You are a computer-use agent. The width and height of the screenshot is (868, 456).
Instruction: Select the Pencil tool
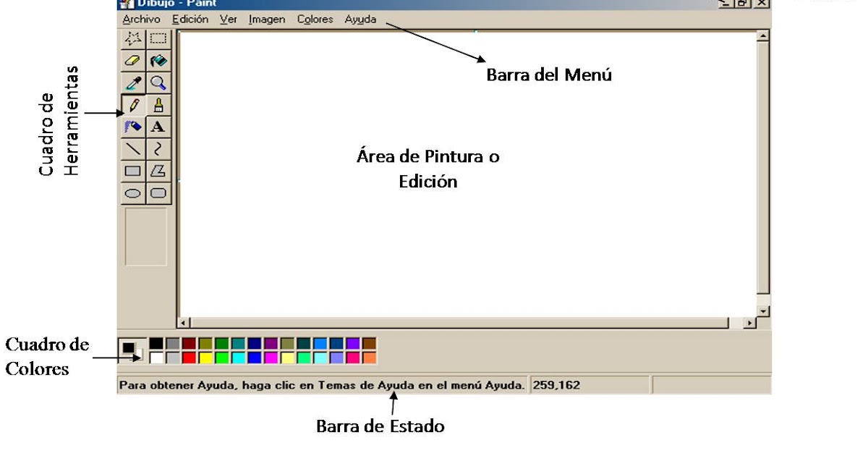(x=133, y=104)
